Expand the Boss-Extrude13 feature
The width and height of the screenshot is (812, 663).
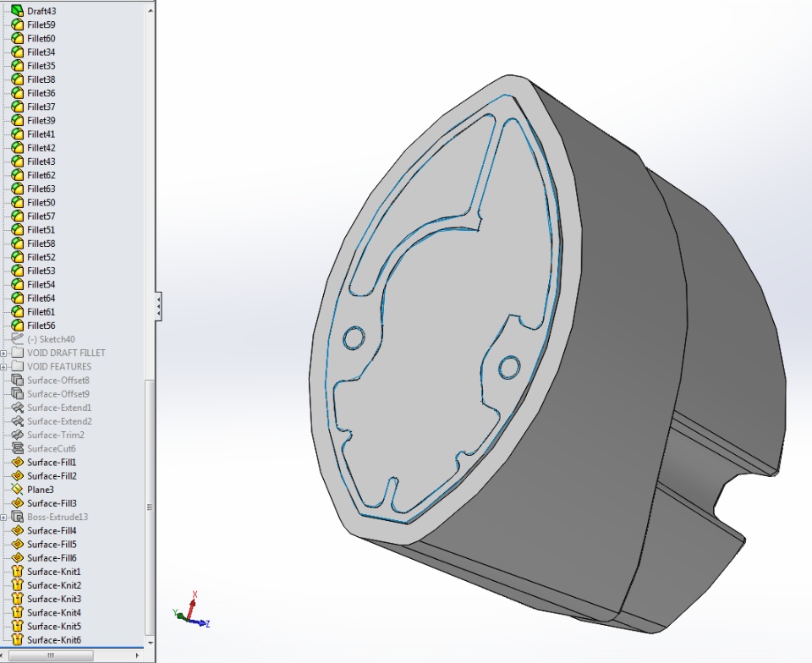(3, 517)
